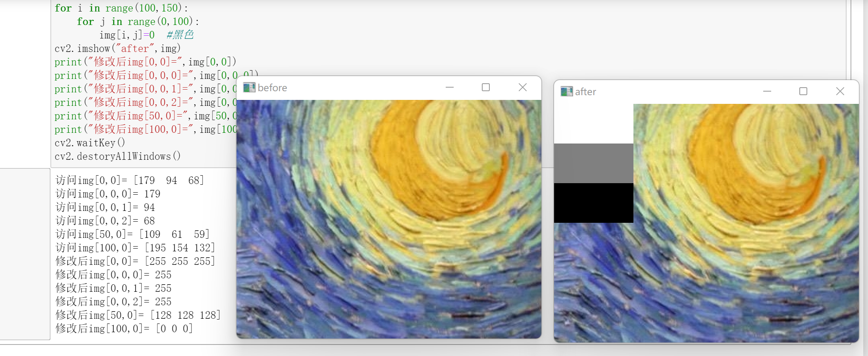Click the black rectangle in after image
Screen dimensions: 868x356
click(x=594, y=203)
